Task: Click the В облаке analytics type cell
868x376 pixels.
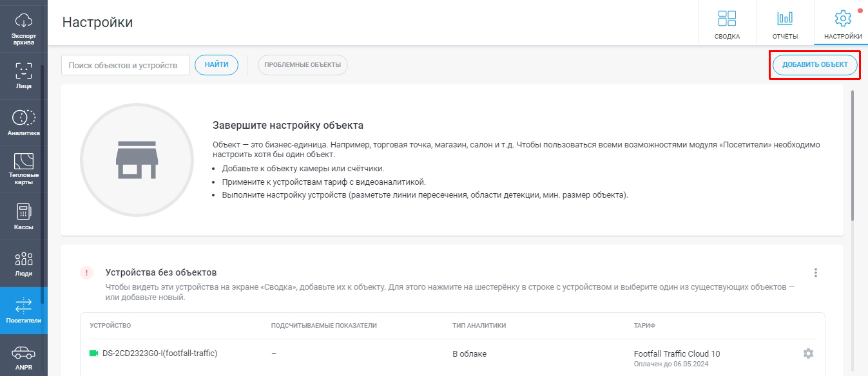Action: [469, 354]
